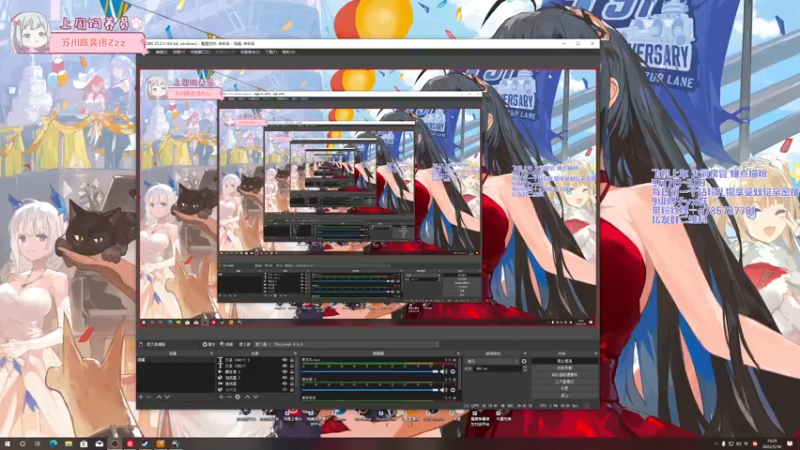
Task: Click 启动虚拟摄像机 virtual camera button
Action: pyautogui.click(x=564, y=374)
